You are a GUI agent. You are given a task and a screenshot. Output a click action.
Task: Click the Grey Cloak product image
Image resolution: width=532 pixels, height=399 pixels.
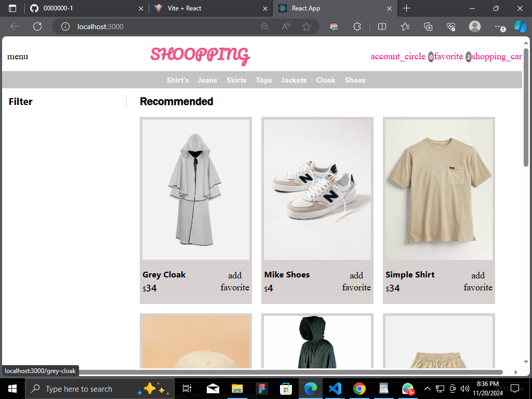(195, 189)
